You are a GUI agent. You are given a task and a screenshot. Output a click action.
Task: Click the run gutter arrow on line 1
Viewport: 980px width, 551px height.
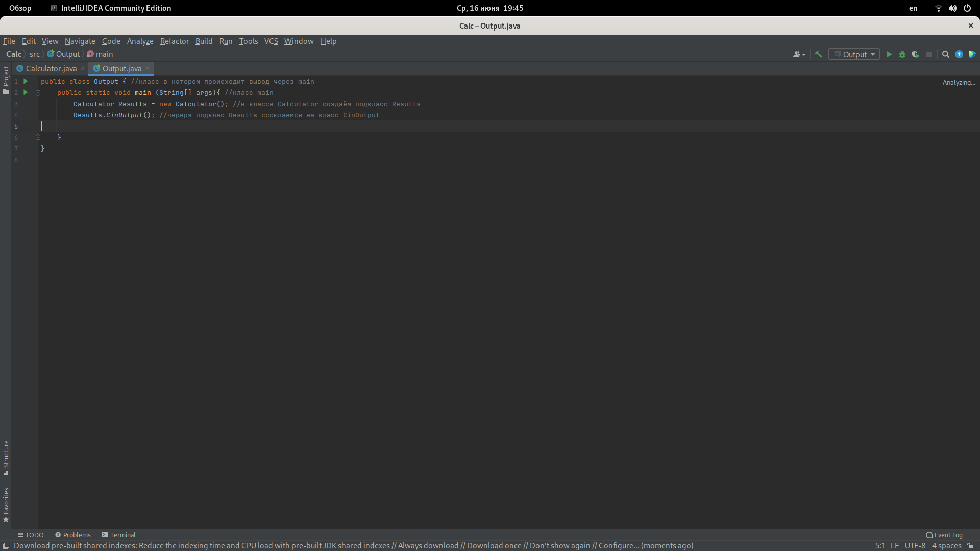click(x=26, y=81)
